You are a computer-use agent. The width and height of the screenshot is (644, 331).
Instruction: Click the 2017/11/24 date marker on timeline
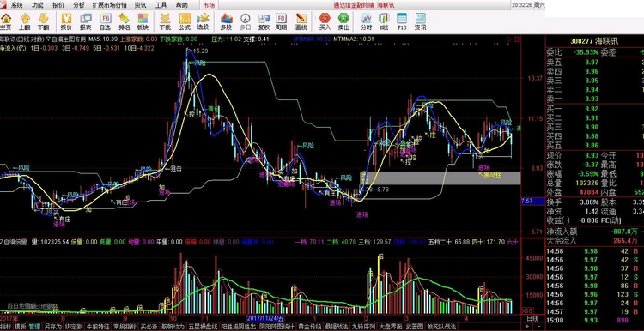click(265, 318)
